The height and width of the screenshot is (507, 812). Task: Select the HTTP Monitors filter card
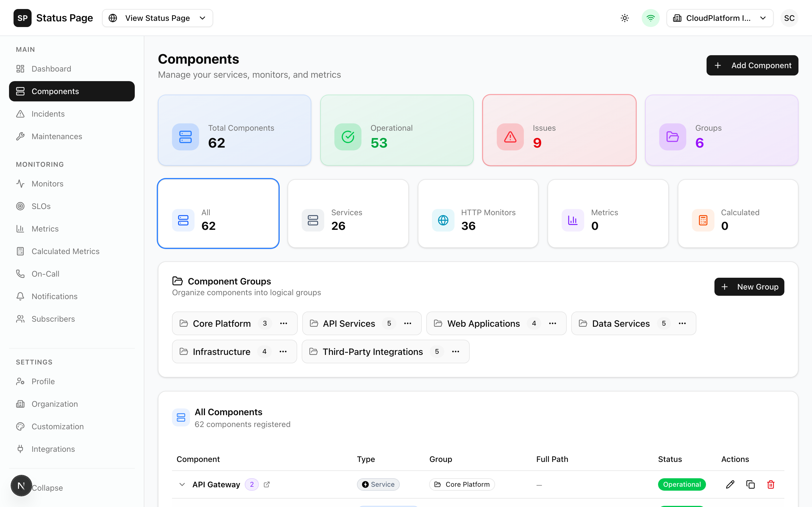click(478, 214)
